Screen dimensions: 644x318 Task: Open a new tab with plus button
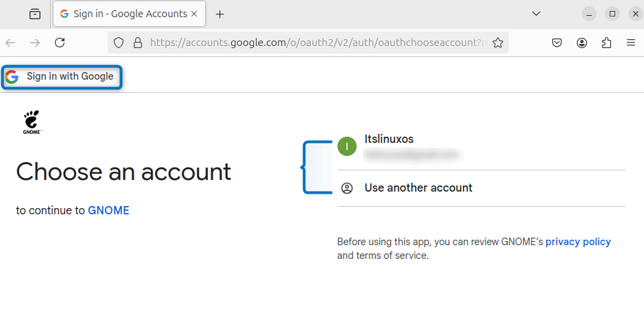click(x=220, y=14)
